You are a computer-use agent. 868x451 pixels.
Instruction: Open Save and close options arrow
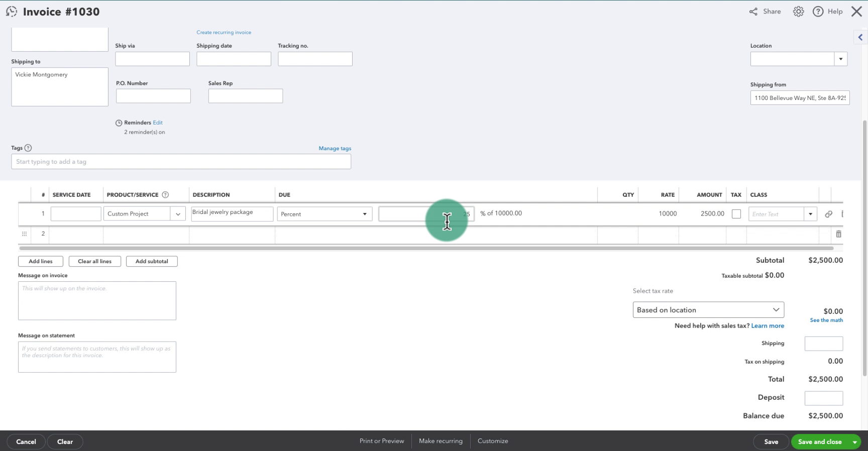coord(854,442)
